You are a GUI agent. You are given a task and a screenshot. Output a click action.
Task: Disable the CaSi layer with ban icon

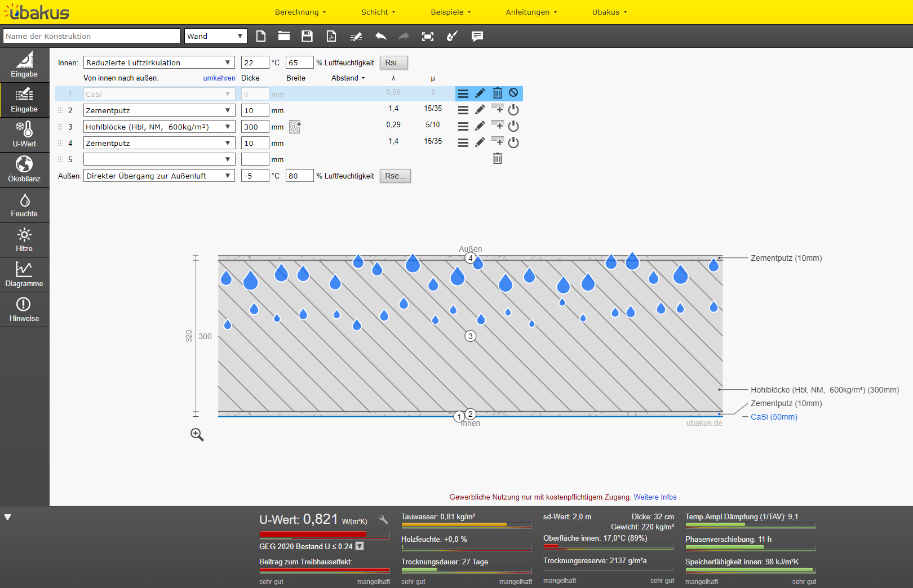click(x=513, y=93)
